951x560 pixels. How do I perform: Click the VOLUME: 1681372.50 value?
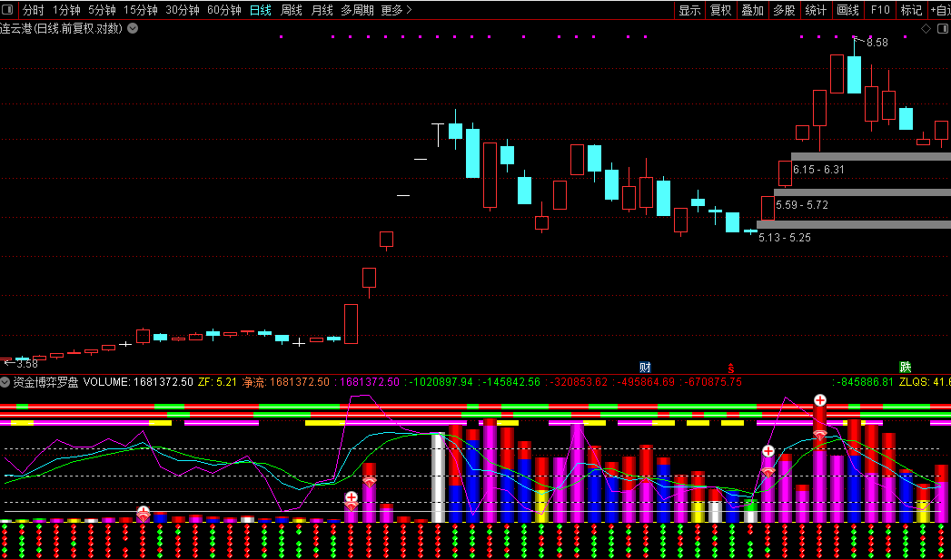138,382
